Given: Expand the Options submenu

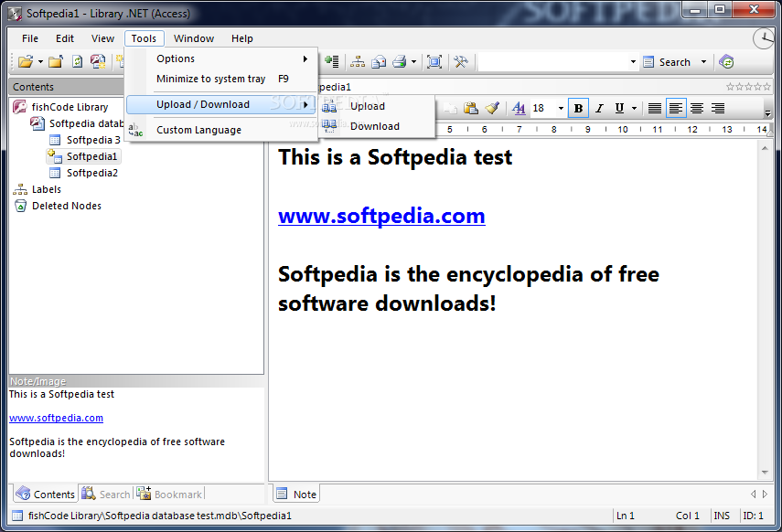Looking at the screenshot, I should (x=221, y=59).
